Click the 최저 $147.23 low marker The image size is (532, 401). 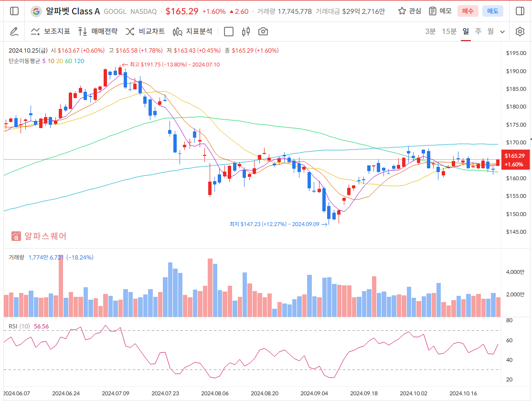click(x=278, y=224)
